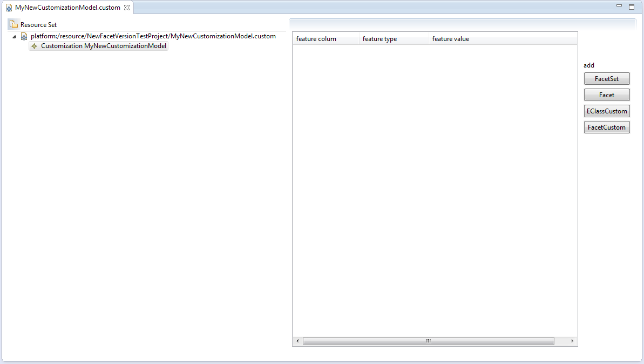Click the custom file icon in tree row
This screenshot has height=364, width=644.
24,36
